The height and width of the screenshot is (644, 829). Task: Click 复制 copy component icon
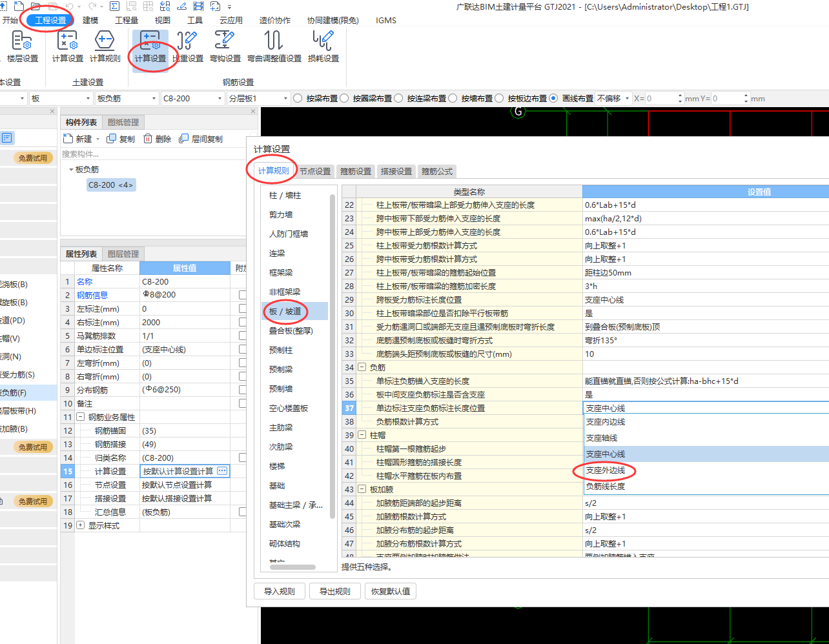click(111, 139)
